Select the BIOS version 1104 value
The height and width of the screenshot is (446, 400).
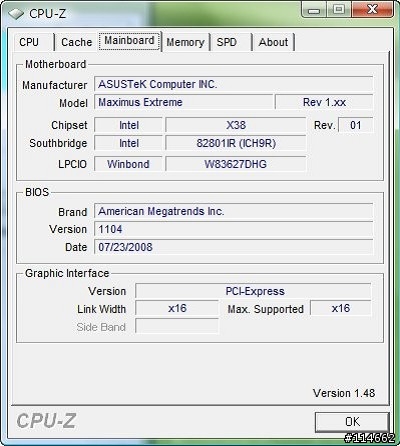pyautogui.click(x=233, y=229)
